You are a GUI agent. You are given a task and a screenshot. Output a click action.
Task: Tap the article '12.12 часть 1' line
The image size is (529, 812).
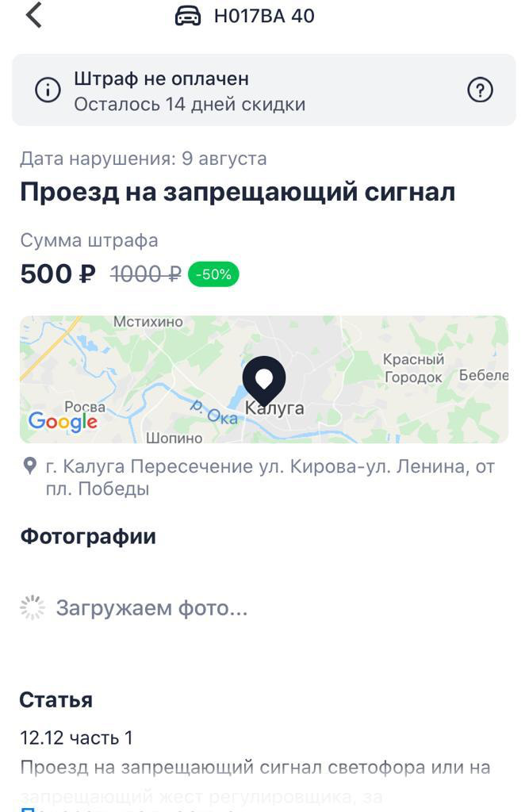coord(76,737)
